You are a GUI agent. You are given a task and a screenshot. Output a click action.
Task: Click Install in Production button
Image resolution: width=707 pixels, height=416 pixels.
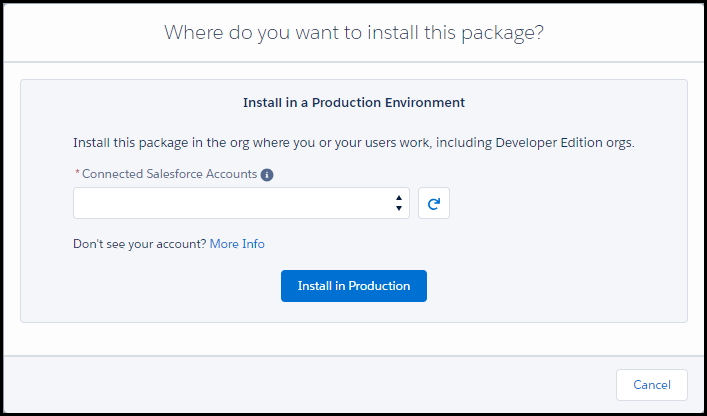354,286
